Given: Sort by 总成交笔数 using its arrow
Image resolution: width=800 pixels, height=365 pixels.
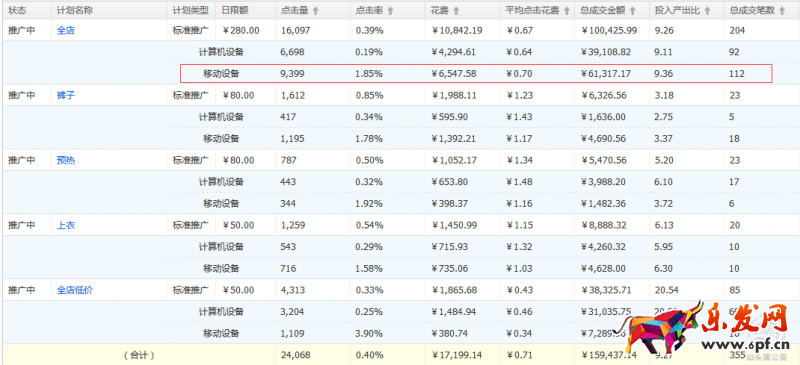Looking at the screenshot, I should (x=782, y=10).
